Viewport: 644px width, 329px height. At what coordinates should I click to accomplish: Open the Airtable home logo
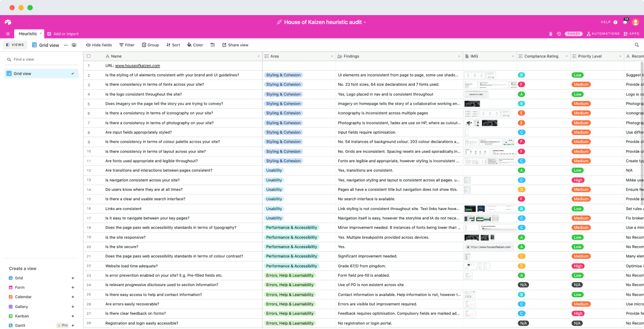pos(8,22)
